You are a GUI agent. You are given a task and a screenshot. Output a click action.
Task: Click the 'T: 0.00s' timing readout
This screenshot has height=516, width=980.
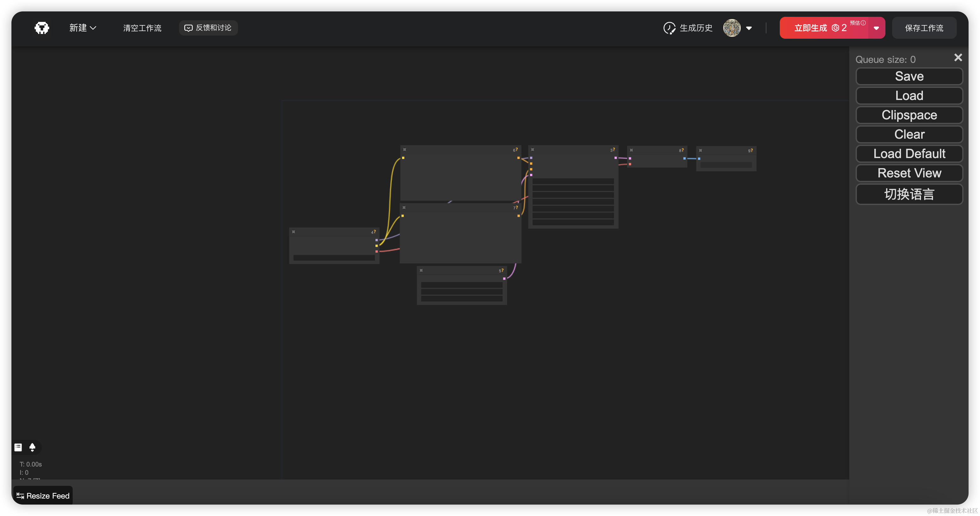pos(31,464)
